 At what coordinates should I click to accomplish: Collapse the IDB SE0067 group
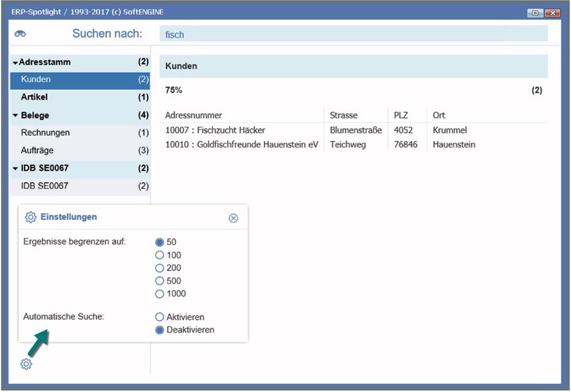[15, 168]
